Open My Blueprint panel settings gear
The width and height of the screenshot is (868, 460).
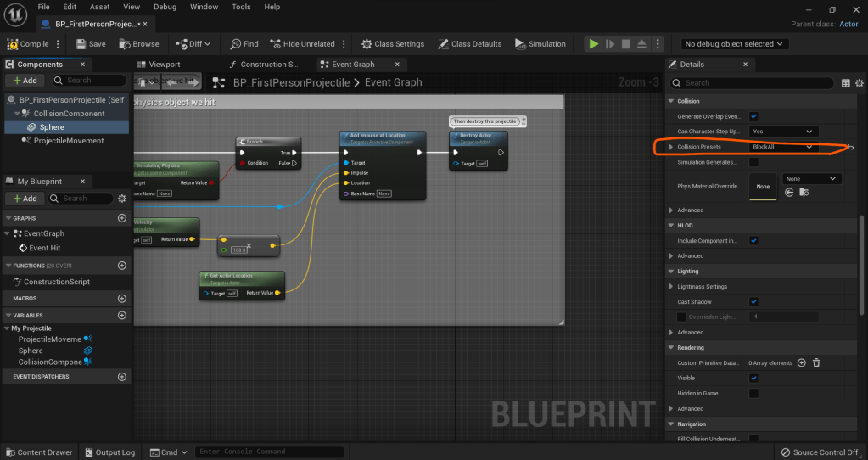[121, 199]
